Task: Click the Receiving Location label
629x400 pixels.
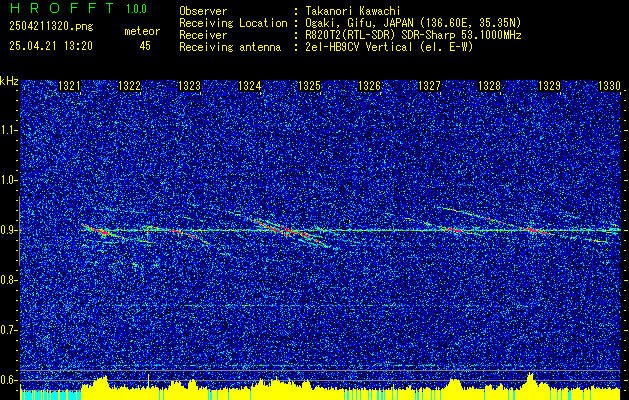Action: [x=233, y=23]
